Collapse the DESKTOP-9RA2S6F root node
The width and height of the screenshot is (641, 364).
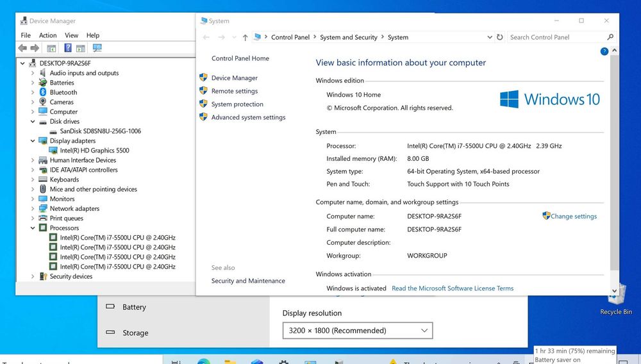pyautogui.click(x=23, y=63)
